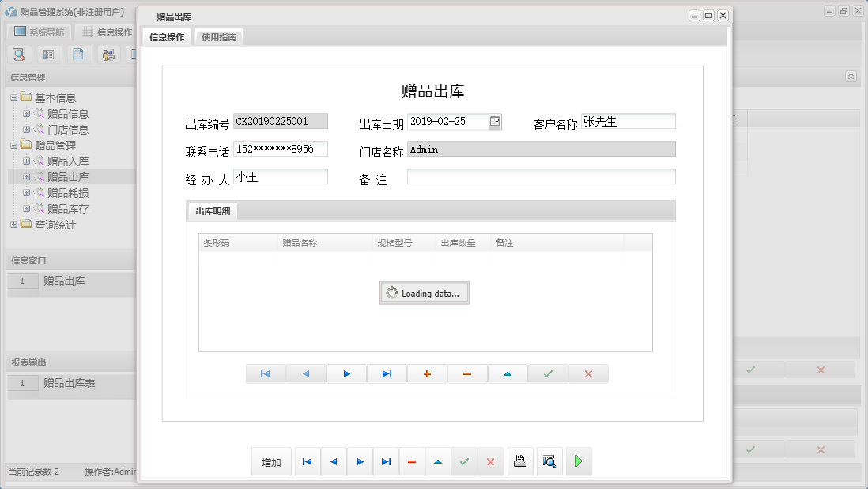This screenshot has width=868, height=489.
Task: Add a new detail row with the plus icon
Action: (x=427, y=373)
